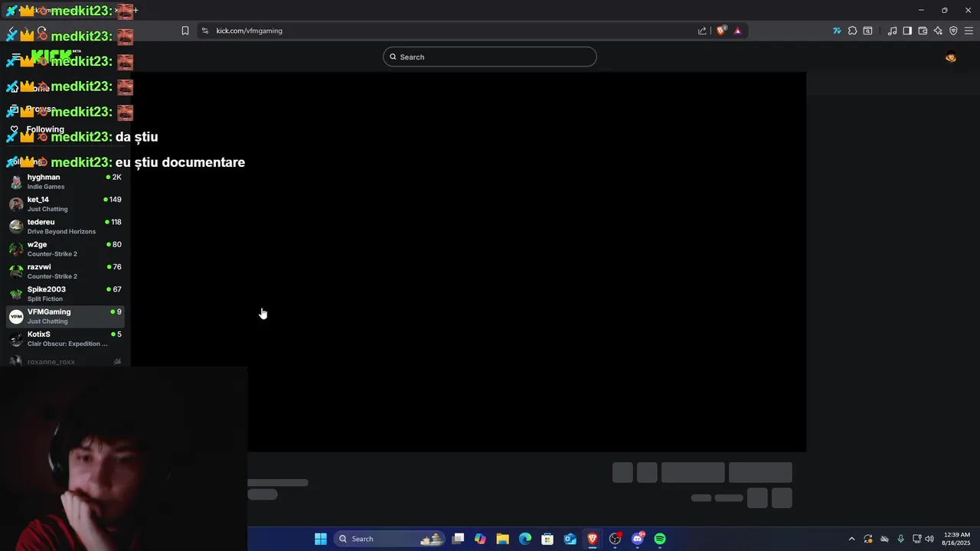Image resolution: width=980 pixels, height=551 pixels.
Task: Open the Leo AI sparkle icon
Action: point(938,31)
